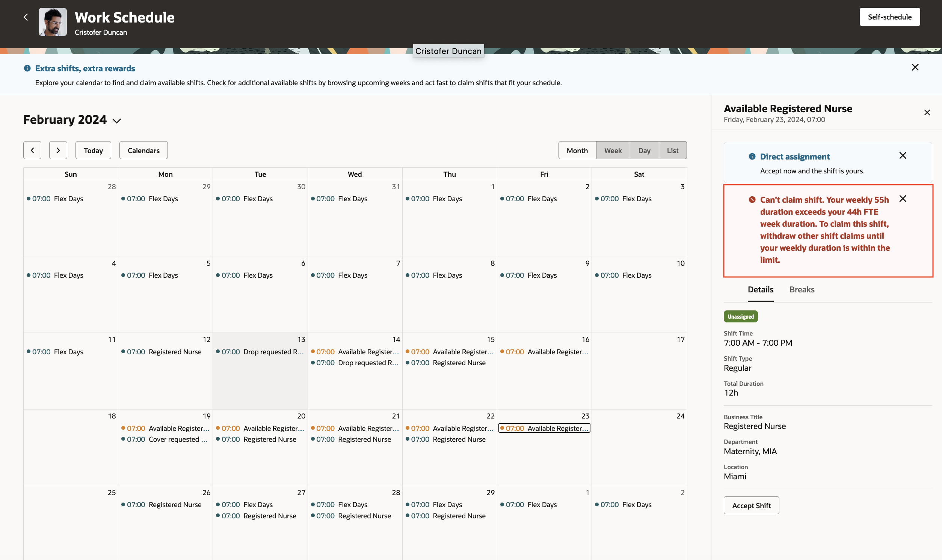Click the Self-schedule button

click(889, 17)
